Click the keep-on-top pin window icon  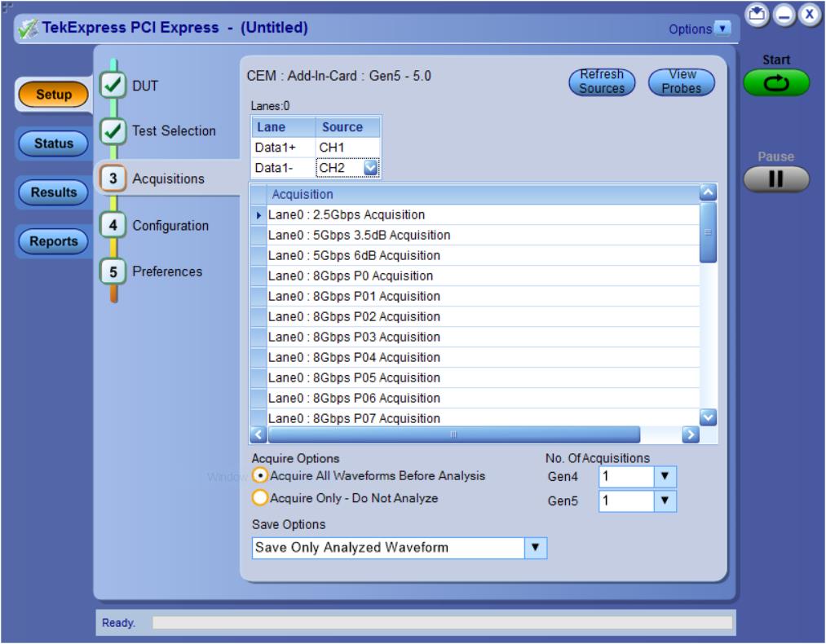click(x=757, y=14)
